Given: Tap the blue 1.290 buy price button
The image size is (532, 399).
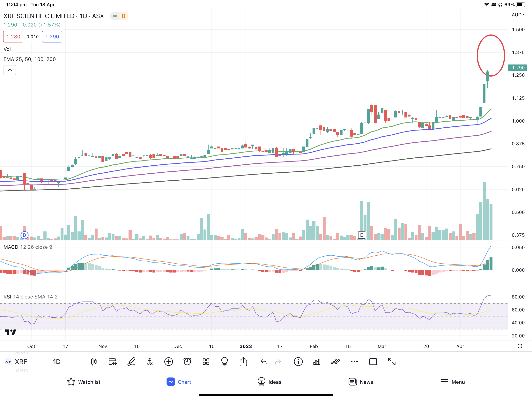Looking at the screenshot, I should [x=52, y=37].
